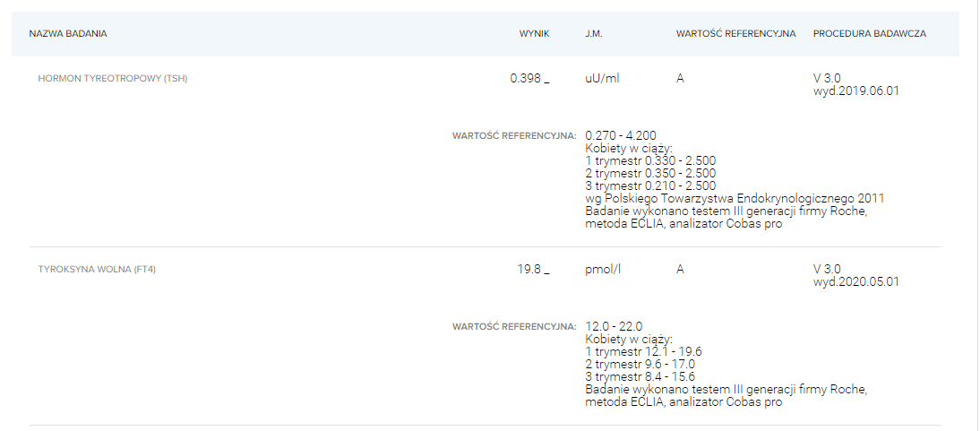Open the TYROKSYNA WOLNA (FT4) test name

coord(97,270)
